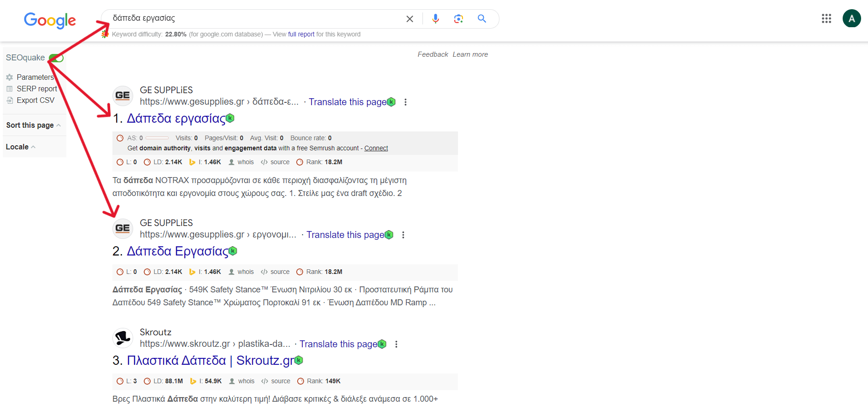
Task: Click Translate this page for Skroutz result
Action: [x=338, y=344]
